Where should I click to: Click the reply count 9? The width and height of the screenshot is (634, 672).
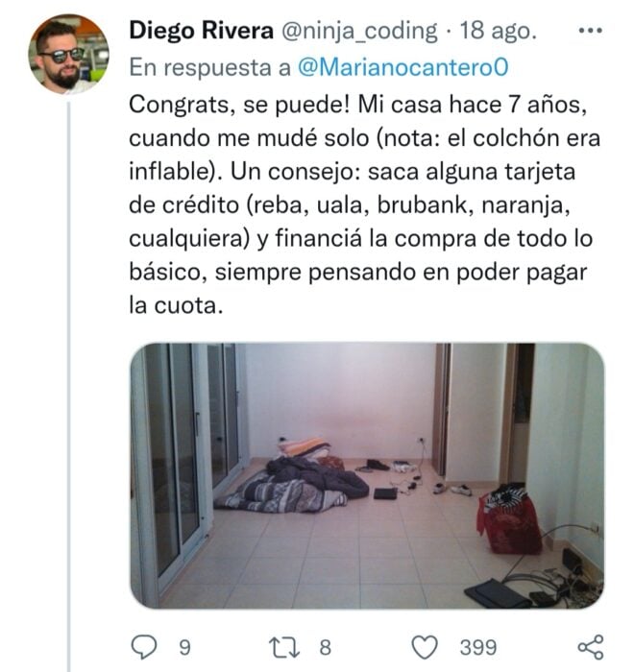coord(184,648)
